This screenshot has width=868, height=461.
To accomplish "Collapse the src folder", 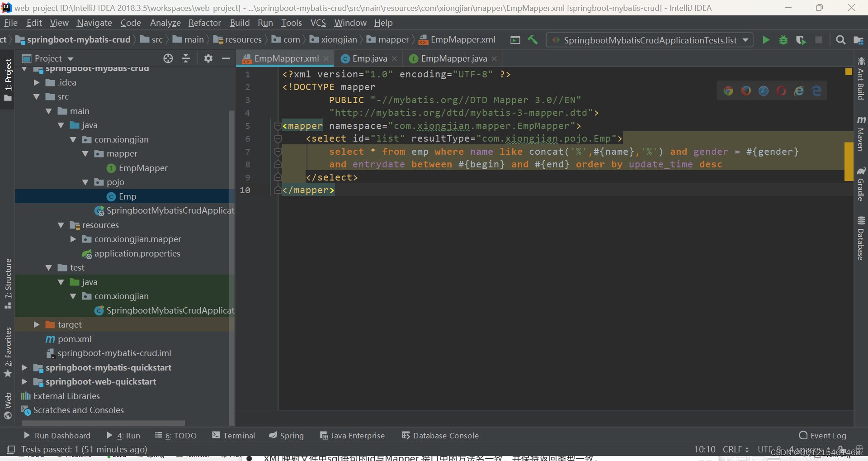I will click(x=37, y=97).
